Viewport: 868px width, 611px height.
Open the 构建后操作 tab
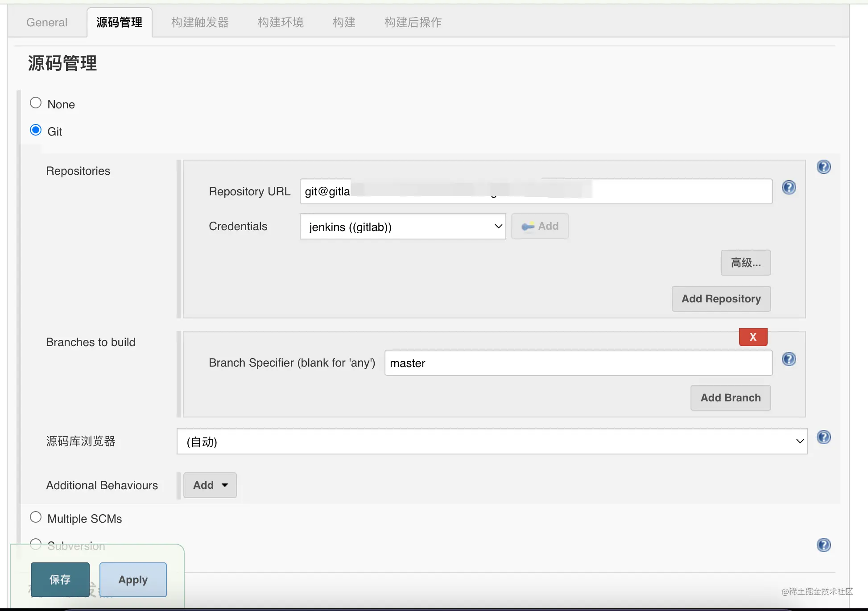tap(413, 22)
